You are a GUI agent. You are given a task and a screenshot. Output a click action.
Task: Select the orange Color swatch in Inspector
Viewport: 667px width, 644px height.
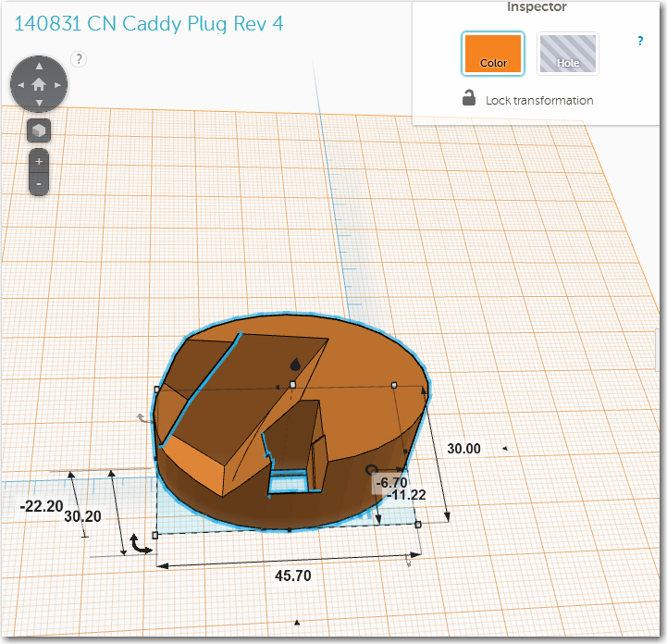(x=492, y=54)
